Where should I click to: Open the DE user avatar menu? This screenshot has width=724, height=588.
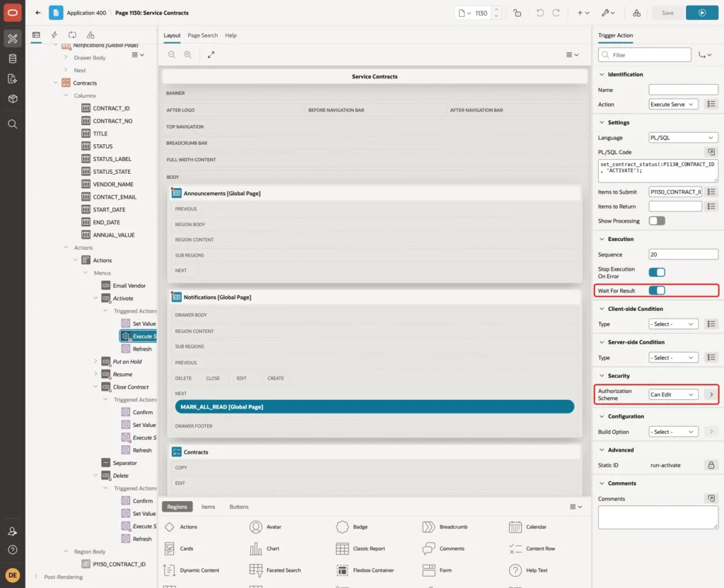(x=13, y=575)
